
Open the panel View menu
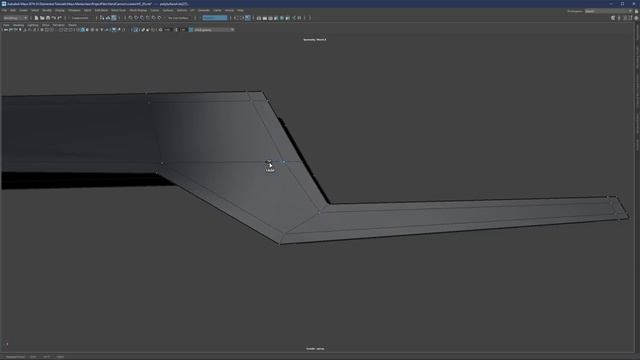point(6,25)
